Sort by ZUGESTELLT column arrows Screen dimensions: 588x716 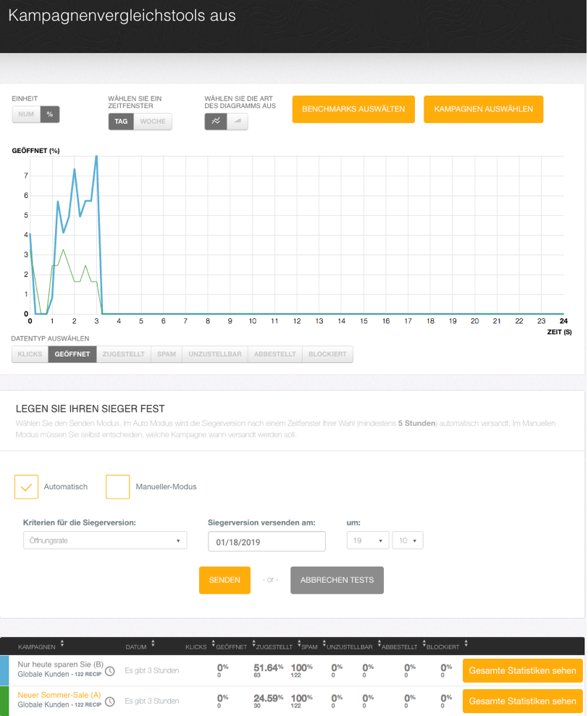click(299, 644)
